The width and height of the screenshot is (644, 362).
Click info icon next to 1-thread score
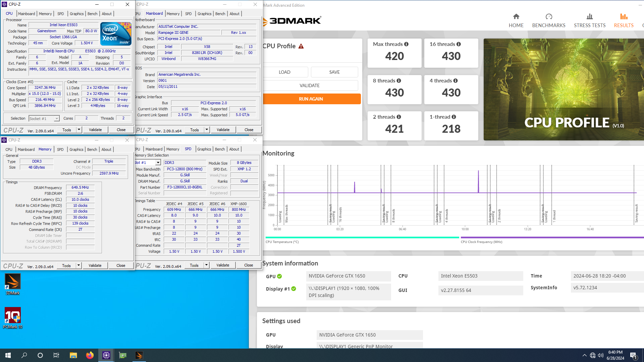(x=454, y=117)
